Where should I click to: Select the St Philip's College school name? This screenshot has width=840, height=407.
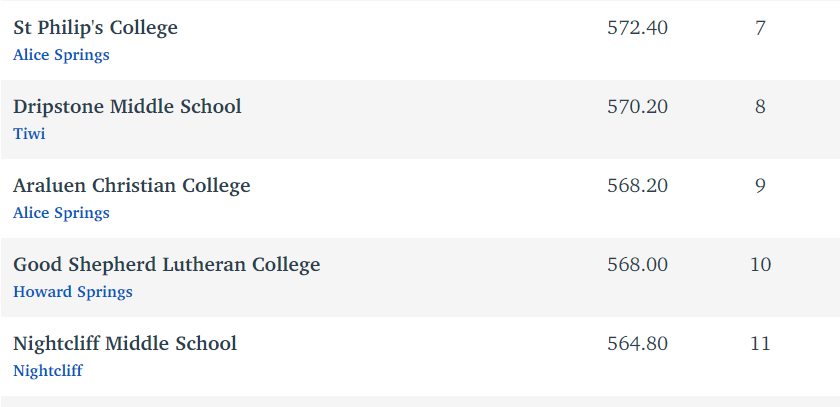pos(95,27)
